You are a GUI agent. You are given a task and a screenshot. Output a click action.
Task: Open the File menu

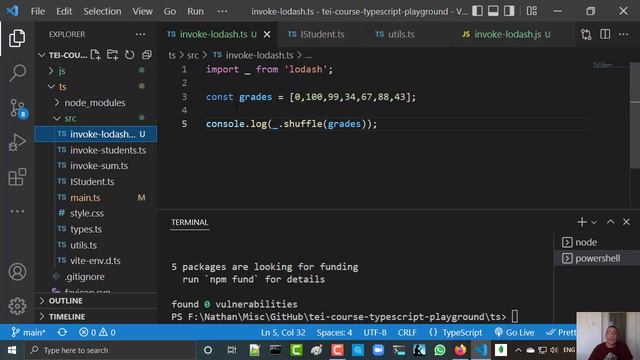coord(38,11)
